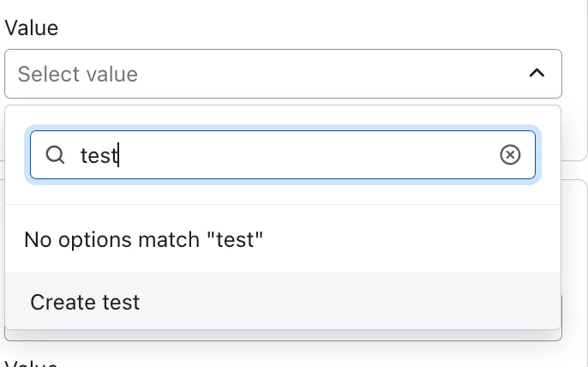Click the "Create test" text label

[x=85, y=302]
